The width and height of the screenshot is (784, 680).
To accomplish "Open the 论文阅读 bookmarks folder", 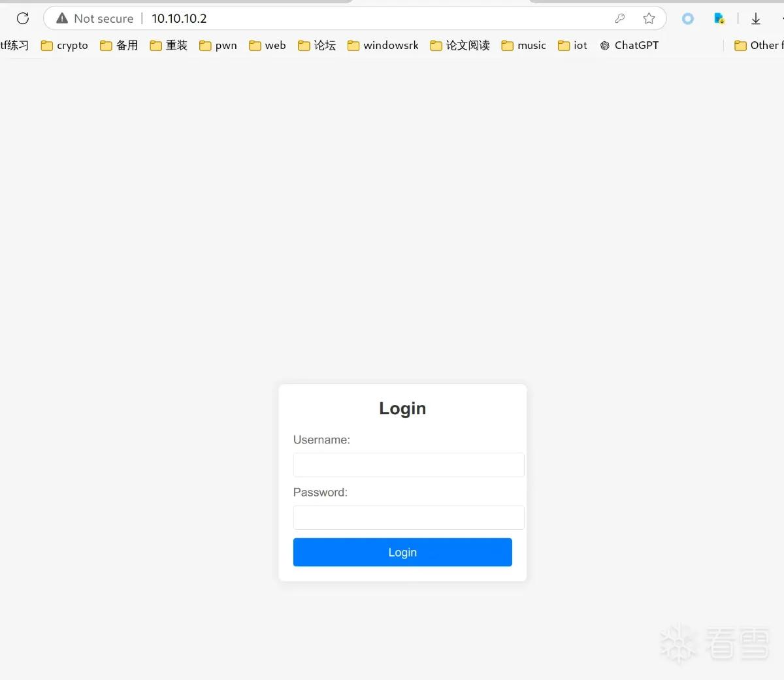I will point(460,45).
